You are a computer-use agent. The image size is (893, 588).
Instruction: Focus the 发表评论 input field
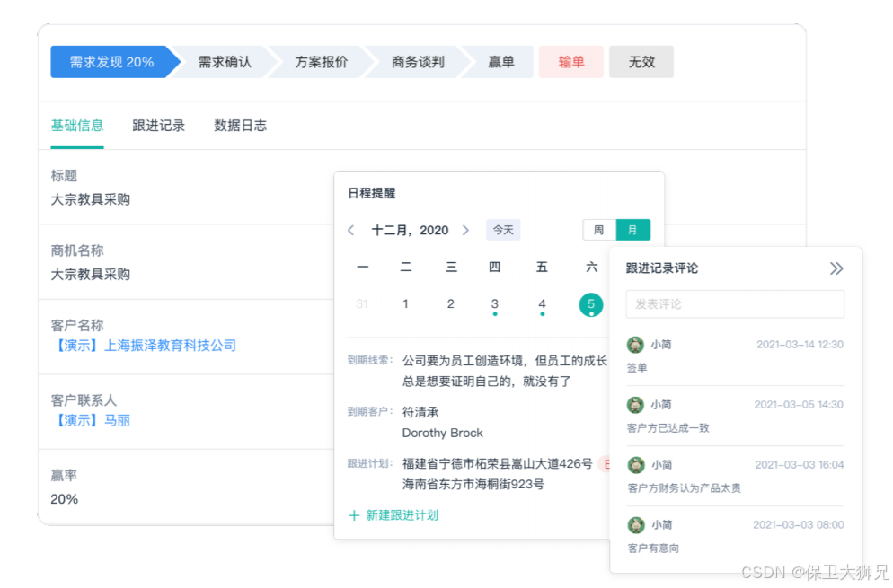(735, 304)
